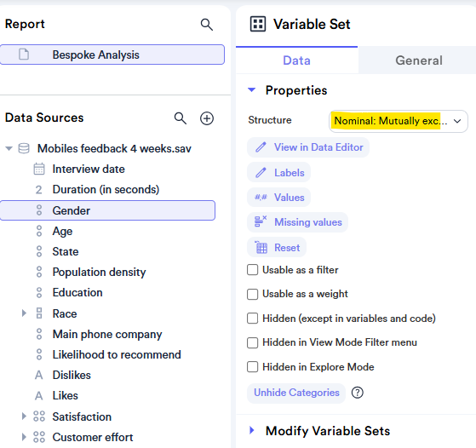Enable Usable as a filter checkbox
This screenshot has width=476, height=448.
point(253,270)
